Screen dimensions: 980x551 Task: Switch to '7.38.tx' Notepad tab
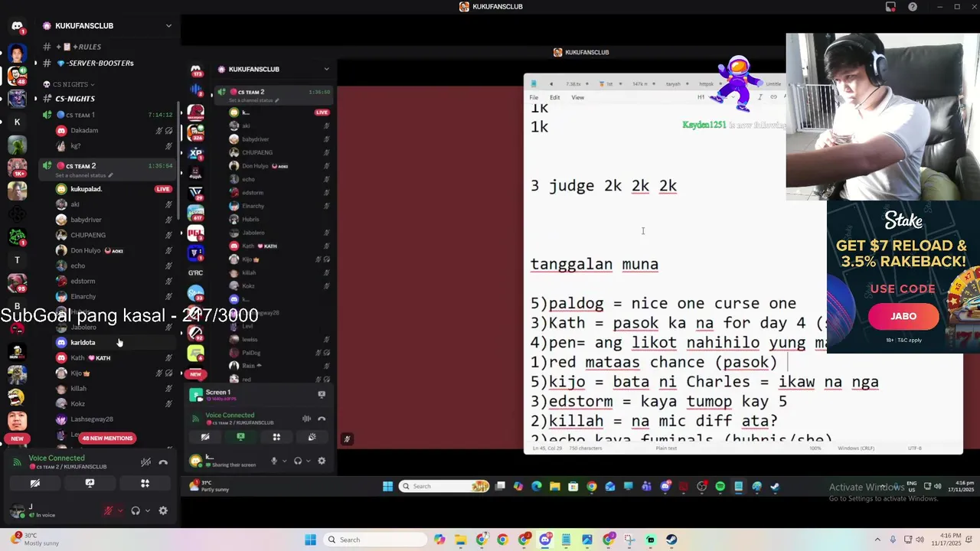click(x=573, y=83)
